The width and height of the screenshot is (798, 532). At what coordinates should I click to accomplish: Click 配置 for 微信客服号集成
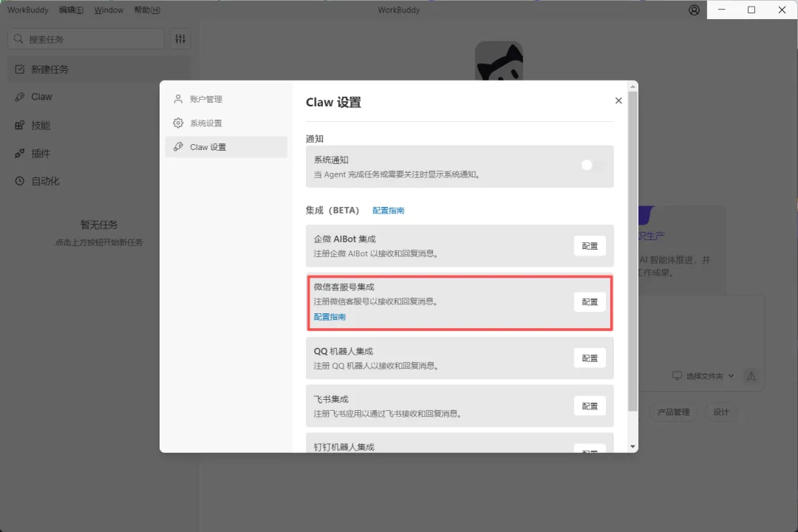click(x=590, y=301)
